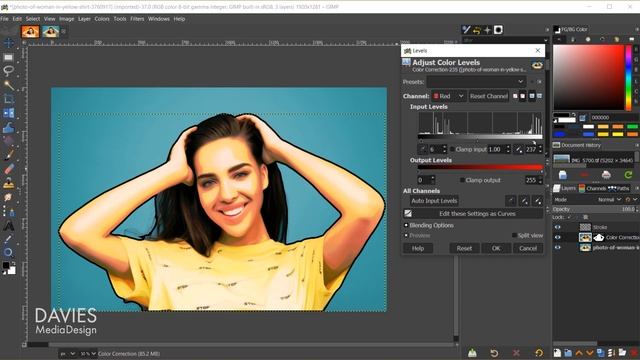640x360 pixels.
Task: Hide the Color Correction layer eye icon
Action: tap(558, 237)
